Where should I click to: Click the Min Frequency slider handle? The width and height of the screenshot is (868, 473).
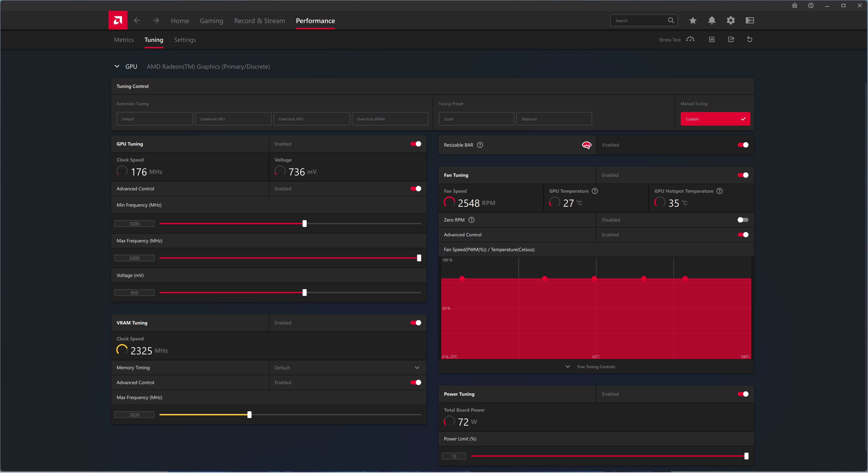tap(304, 224)
